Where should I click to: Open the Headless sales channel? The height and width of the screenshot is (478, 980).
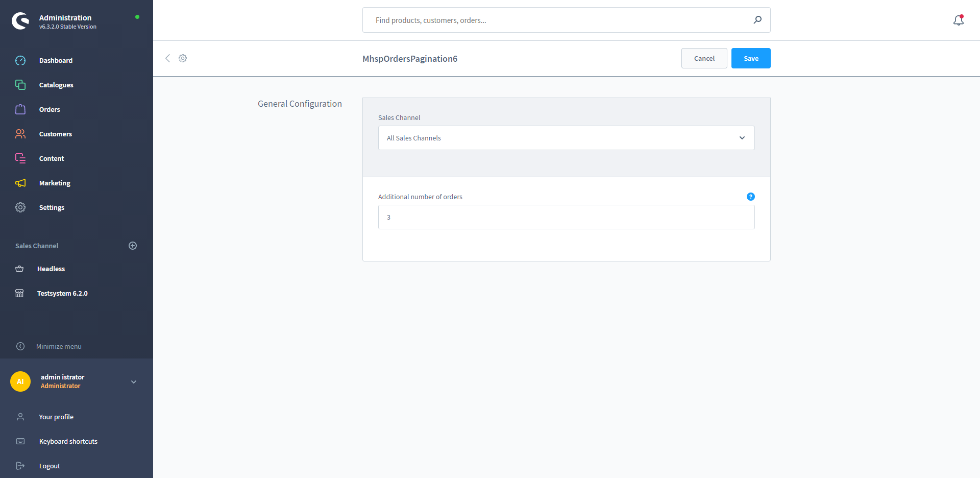51,269
